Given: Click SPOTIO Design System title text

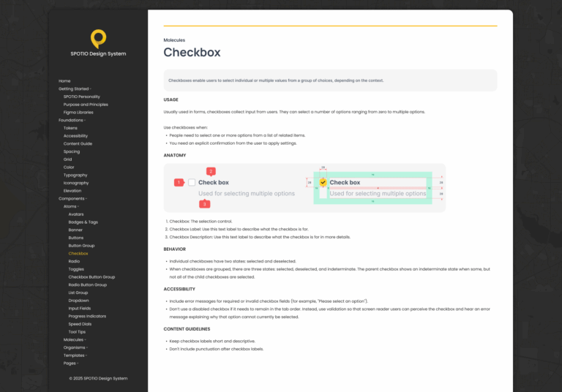Looking at the screenshot, I should coord(98,53).
